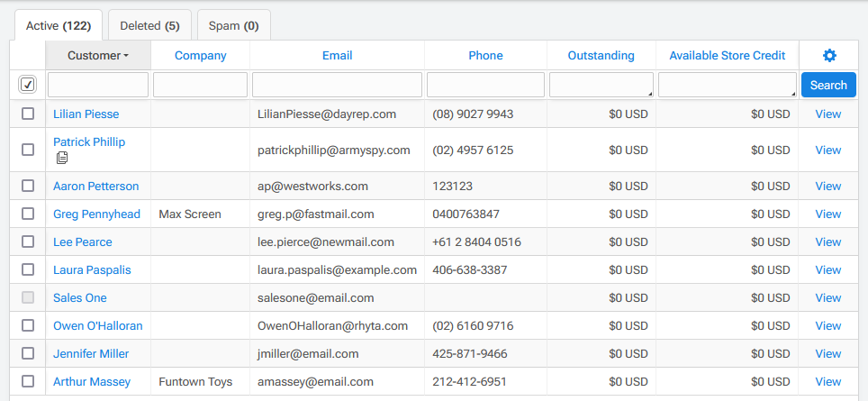This screenshot has width=868, height=401.
Task: Click View in the Sales One row
Action: coord(828,298)
